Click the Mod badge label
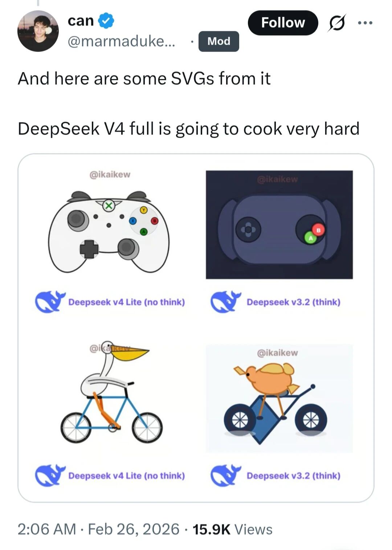 pos(219,41)
